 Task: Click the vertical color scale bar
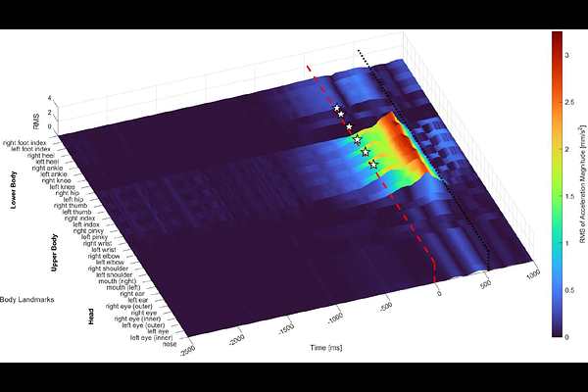pos(557,184)
